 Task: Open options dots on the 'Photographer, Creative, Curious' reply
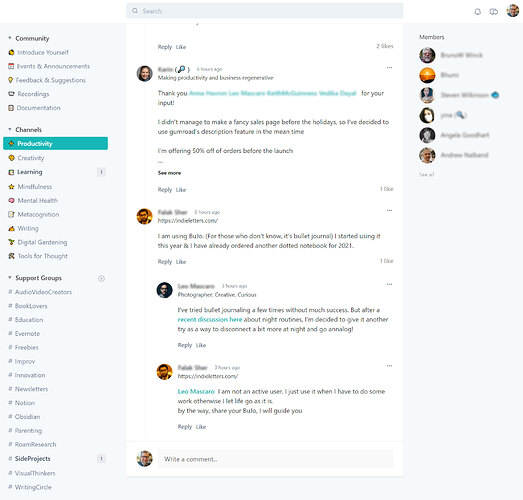tap(389, 285)
